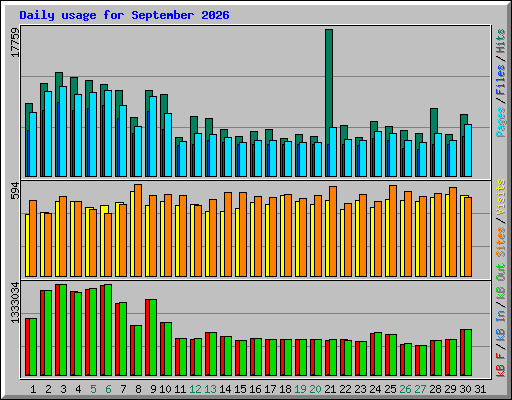The width and height of the screenshot is (512, 400).
Task: Select day 22 on the x-axis
Action: click(x=345, y=389)
